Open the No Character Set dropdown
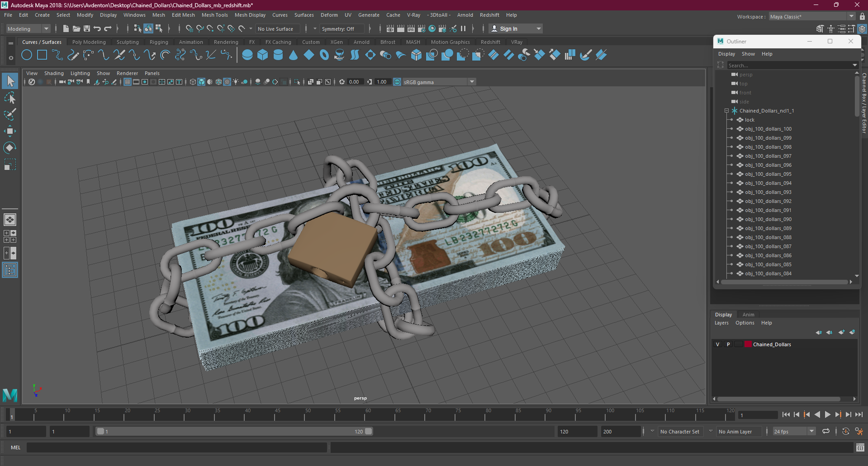The image size is (868, 466). (680, 432)
